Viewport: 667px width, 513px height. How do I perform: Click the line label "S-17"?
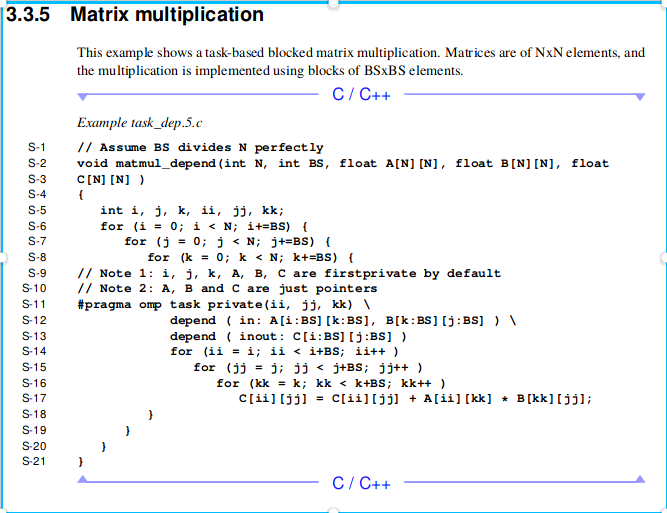coord(34,399)
